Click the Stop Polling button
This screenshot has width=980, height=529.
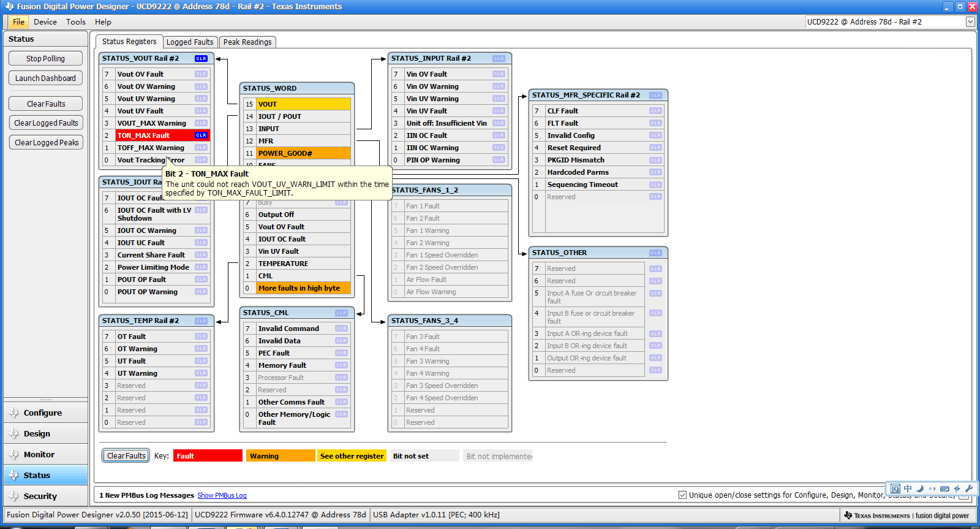(x=45, y=59)
